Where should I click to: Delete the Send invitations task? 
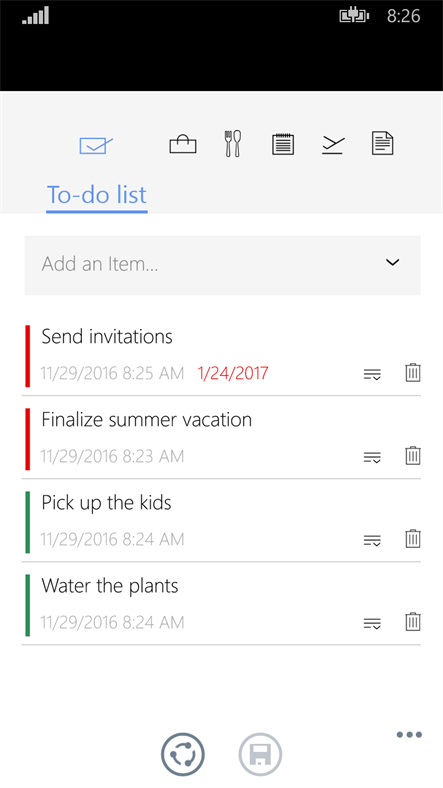pos(413,373)
